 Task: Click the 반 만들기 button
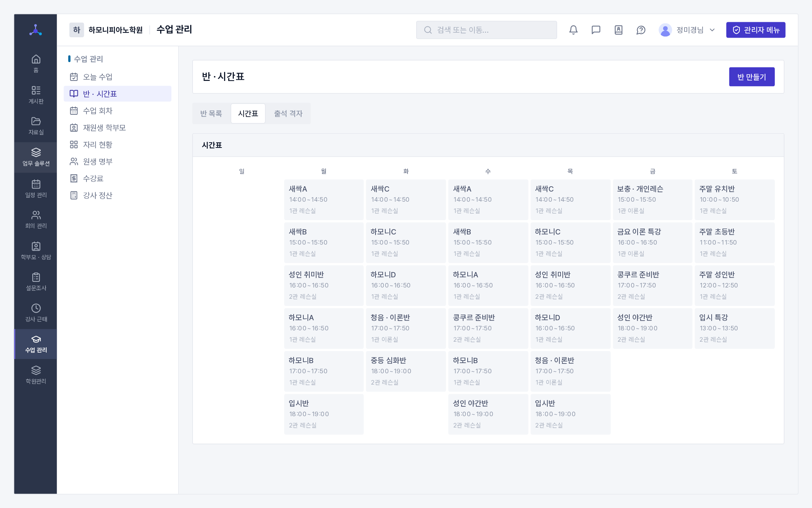click(x=752, y=77)
